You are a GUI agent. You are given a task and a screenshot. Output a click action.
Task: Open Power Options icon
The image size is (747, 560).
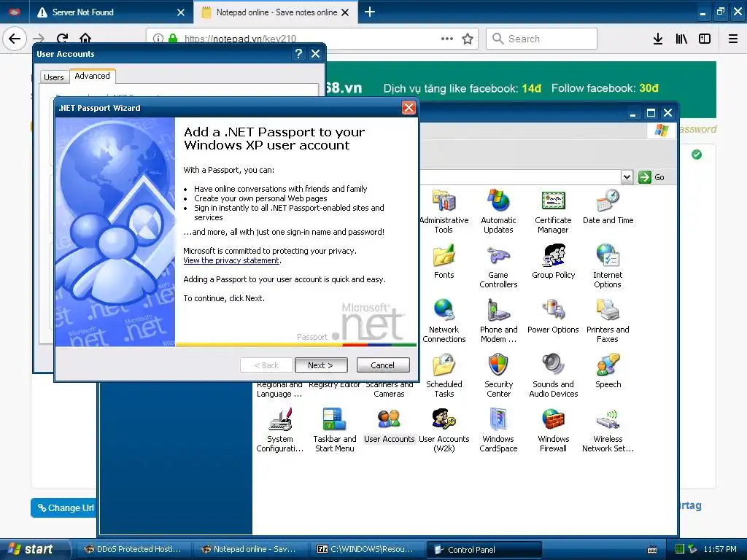point(553,316)
